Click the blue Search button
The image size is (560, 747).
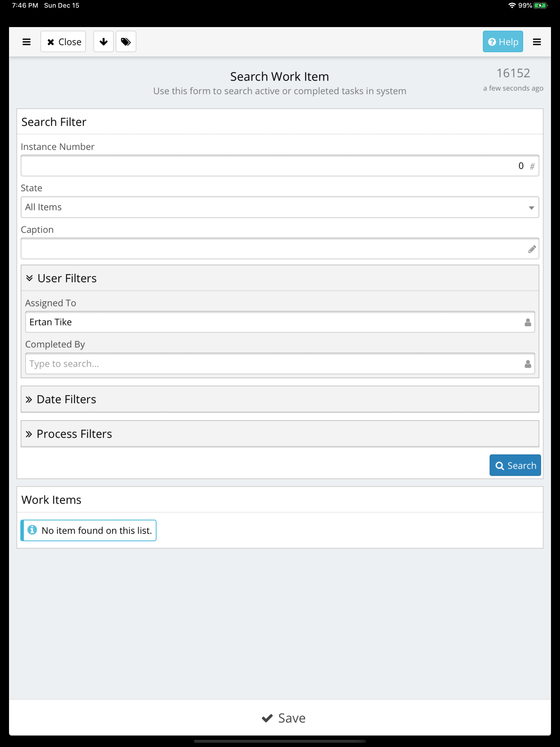(x=515, y=465)
